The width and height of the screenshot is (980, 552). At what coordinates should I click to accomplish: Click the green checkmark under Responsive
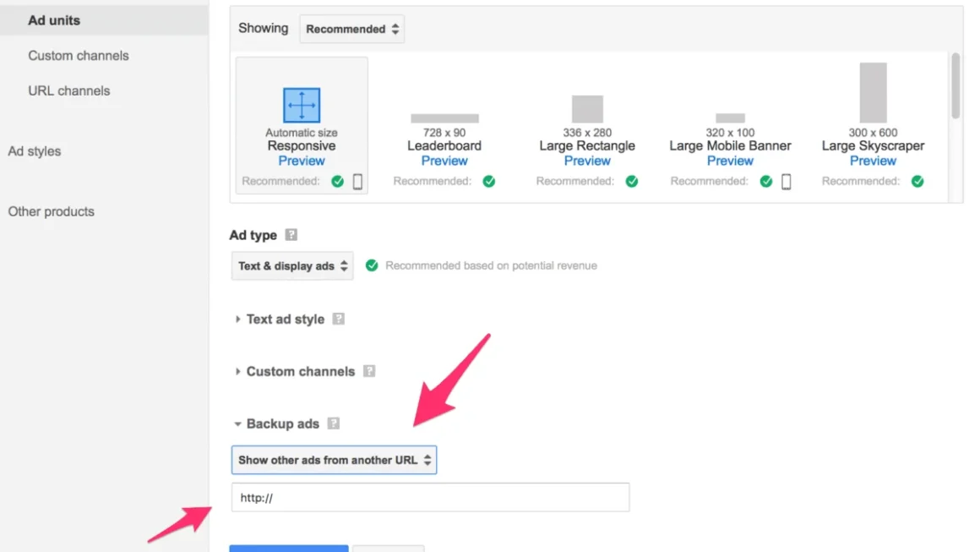tap(337, 181)
